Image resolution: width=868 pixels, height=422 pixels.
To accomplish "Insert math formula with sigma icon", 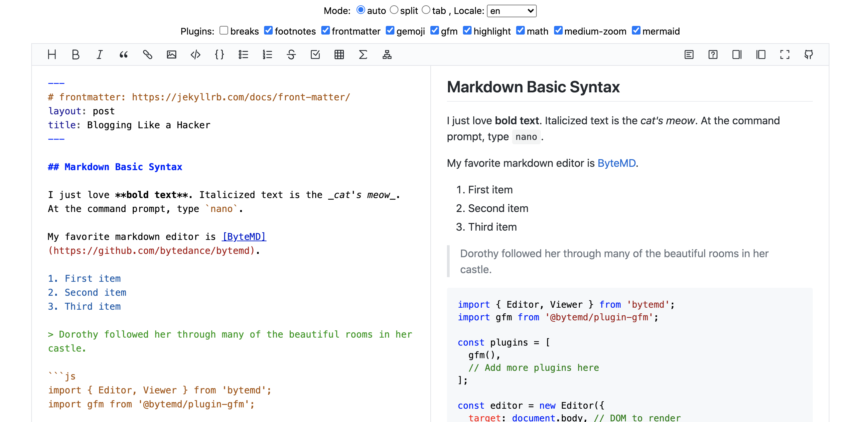I will [x=363, y=54].
